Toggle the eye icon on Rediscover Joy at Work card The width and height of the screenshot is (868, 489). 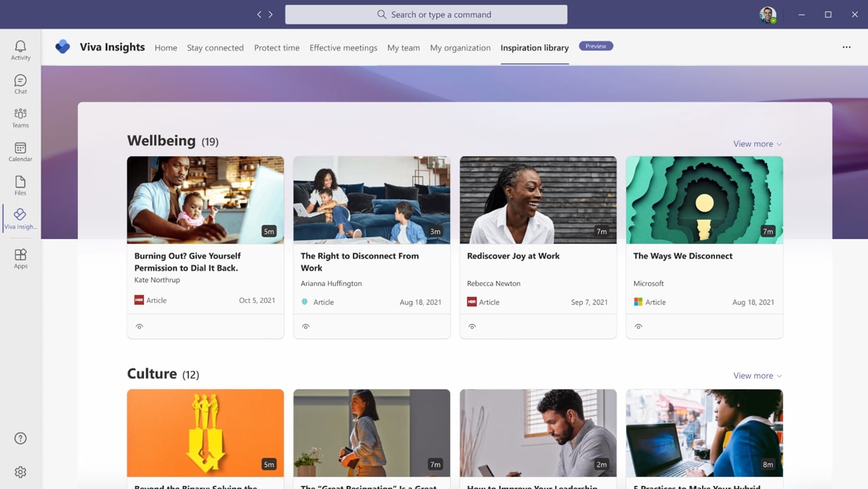pyautogui.click(x=472, y=327)
